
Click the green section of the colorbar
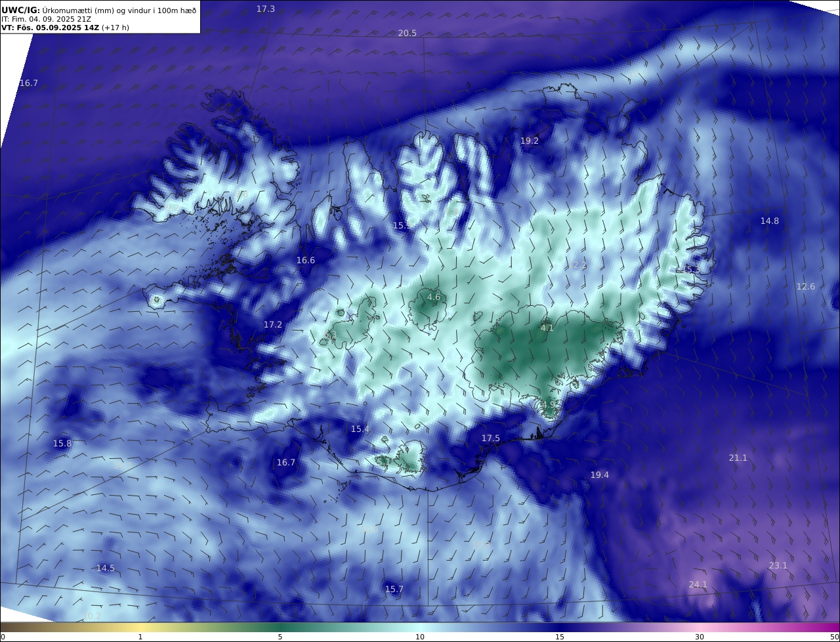pyautogui.click(x=280, y=627)
